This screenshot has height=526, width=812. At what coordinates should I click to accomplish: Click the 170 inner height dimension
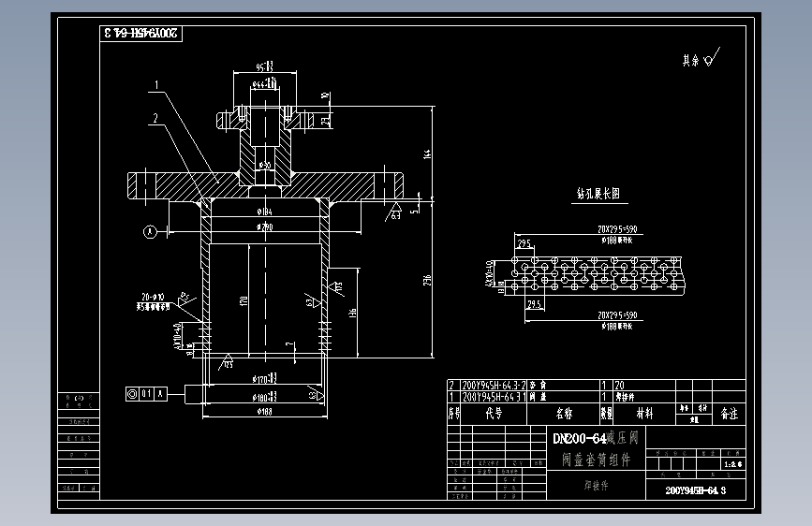(244, 300)
